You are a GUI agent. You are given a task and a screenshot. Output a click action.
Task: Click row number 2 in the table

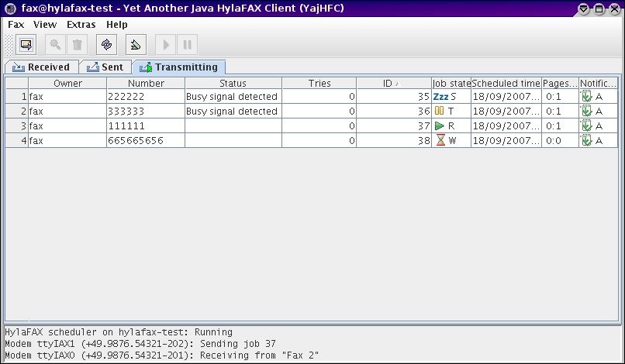pyautogui.click(x=17, y=111)
